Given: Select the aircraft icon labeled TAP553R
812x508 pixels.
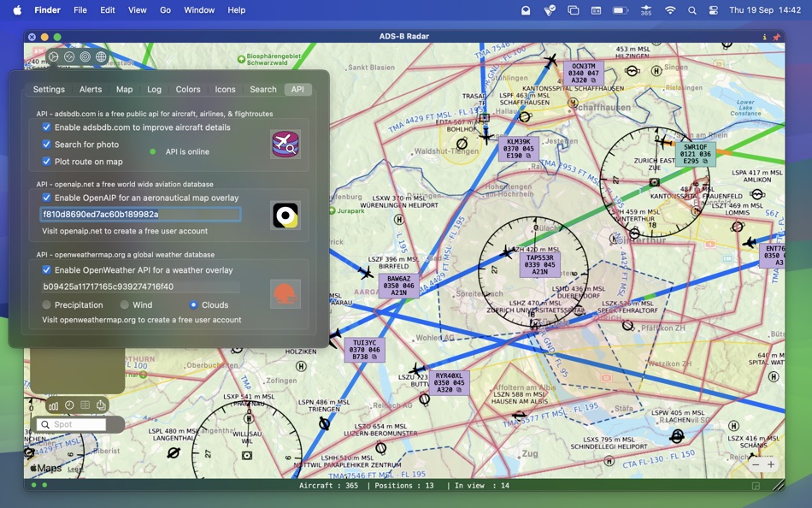Looking at the screenshot, I should coord(508,252).
